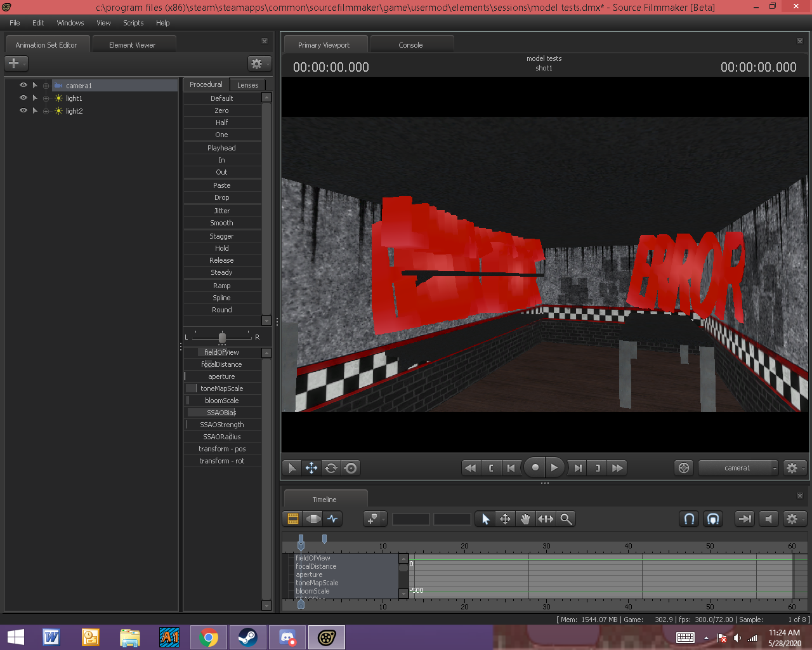Select the Motion Editor icon
812x650 pixels.
pos(313,519)
